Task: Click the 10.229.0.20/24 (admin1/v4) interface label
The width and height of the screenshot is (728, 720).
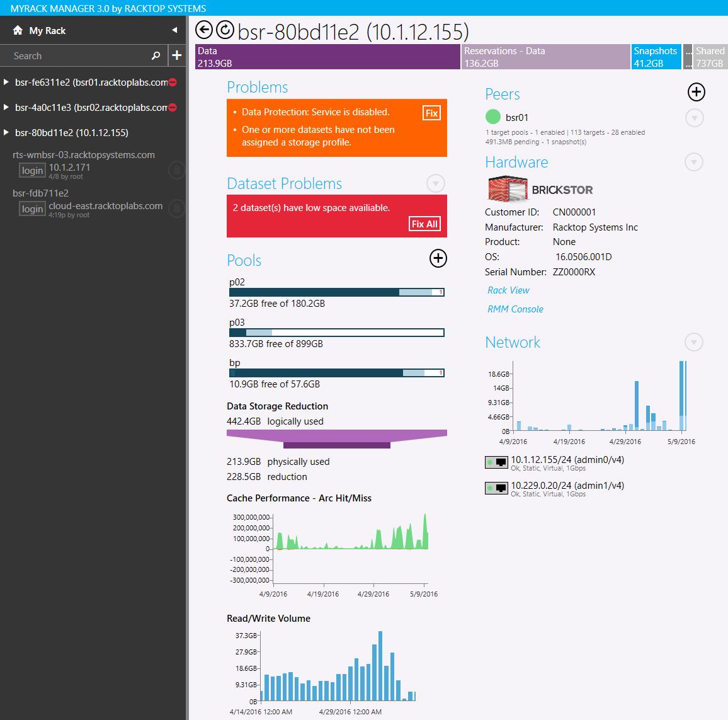Action: pos(567,486)
